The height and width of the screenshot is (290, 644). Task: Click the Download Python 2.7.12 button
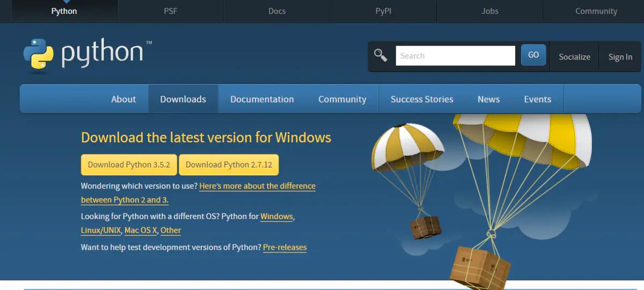229,165
